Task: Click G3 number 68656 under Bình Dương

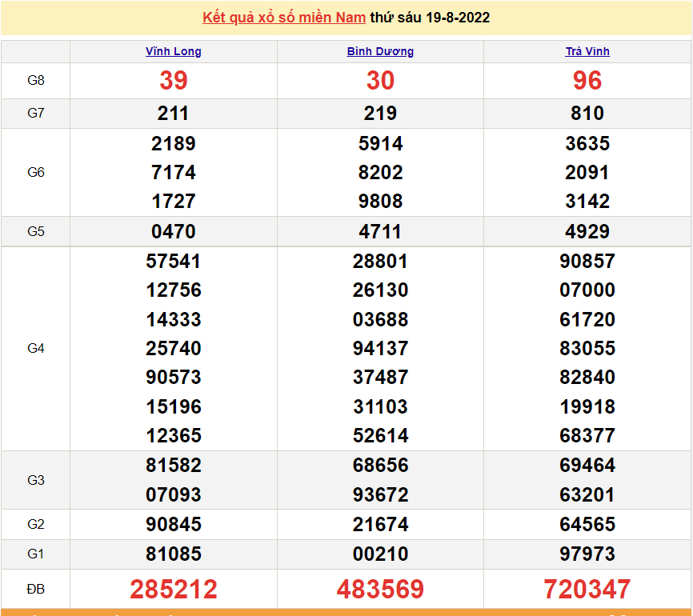Action: coord(380,466)
